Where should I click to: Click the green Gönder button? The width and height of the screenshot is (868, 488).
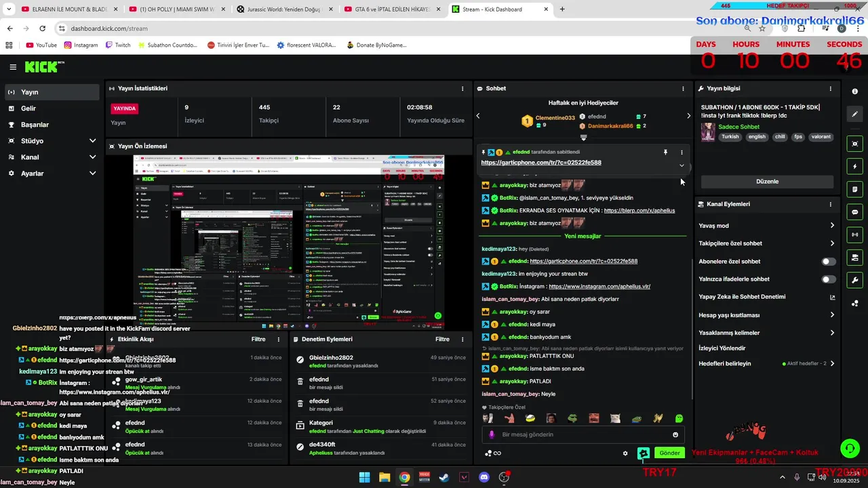[669, 453]
